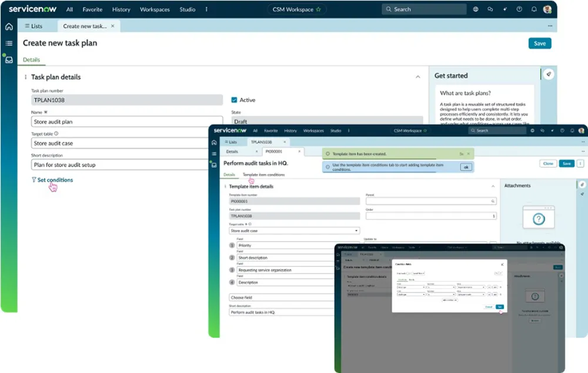
Task: Star CSM Workspace as a favorite
Action: [x=319, y=9]
